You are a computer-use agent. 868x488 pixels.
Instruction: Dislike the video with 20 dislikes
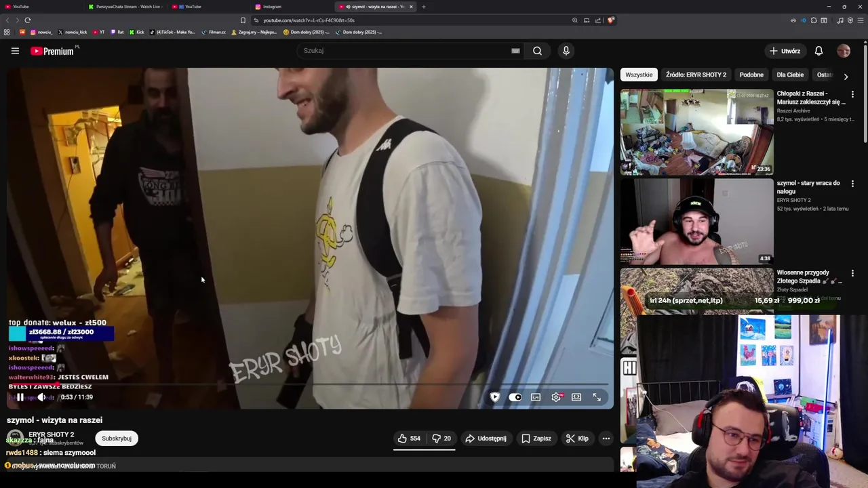[x=441, y=439]
